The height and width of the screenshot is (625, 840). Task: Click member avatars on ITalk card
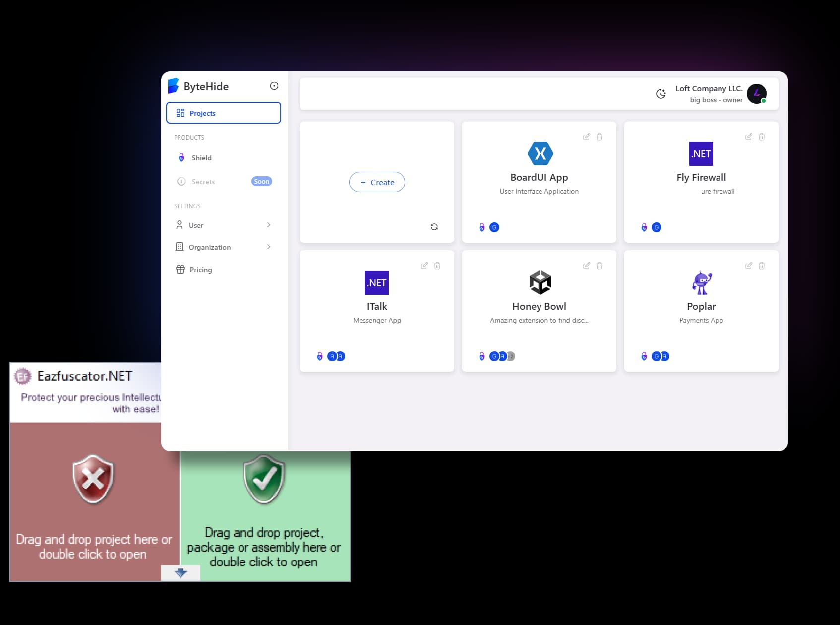pos(336,356)
